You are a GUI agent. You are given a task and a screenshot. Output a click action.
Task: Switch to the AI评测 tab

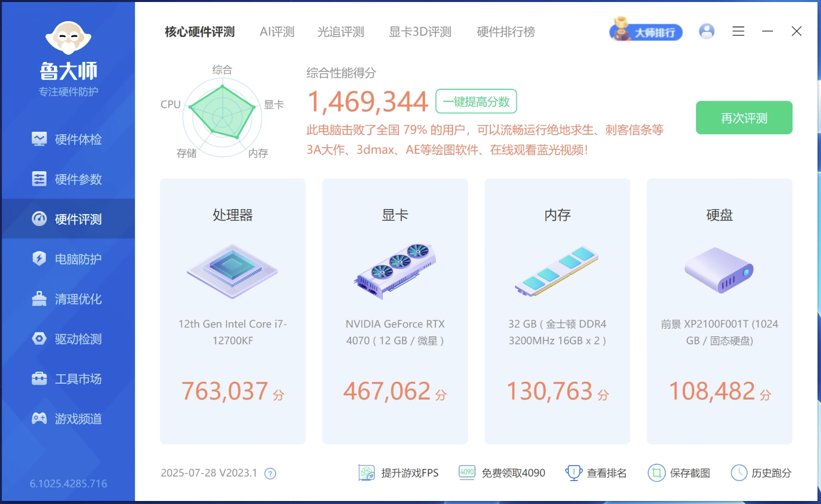277,32
